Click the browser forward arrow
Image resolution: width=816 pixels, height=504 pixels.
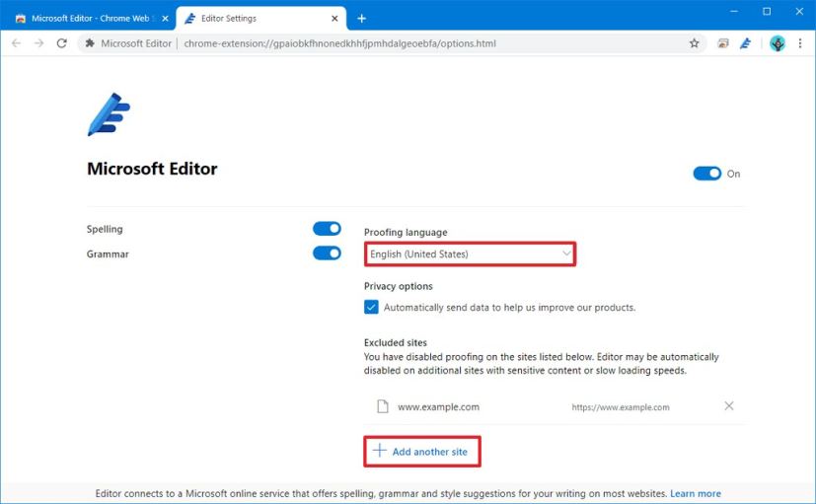click(x=39, y=43)
